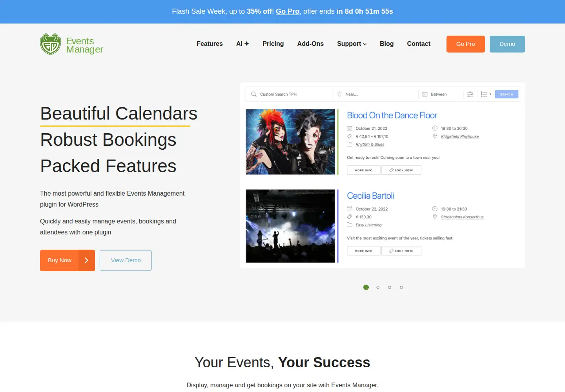The width and height of the screenshot is (565, 392).
Task: Click the folder icon beside Easy Listening
Action: tap(350, 225)
